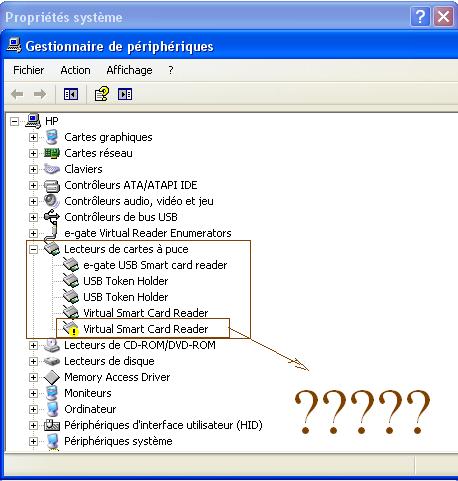The height and width of the screenshot is (481, 458).
Task: Expand Contrôleurs audio, vidéo et jeu
Action: pyautogui.click(x=33, y=201)
